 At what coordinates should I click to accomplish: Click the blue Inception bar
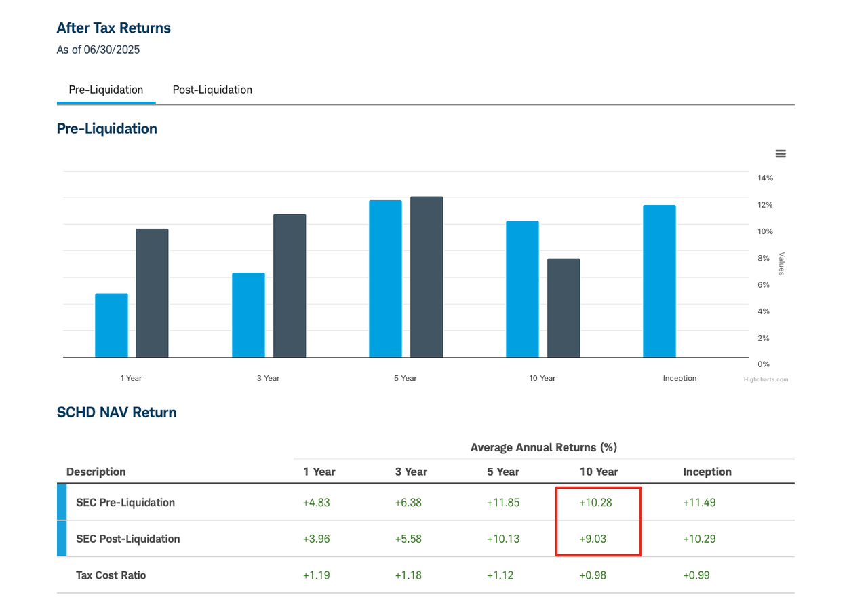(x=659, y=281)
